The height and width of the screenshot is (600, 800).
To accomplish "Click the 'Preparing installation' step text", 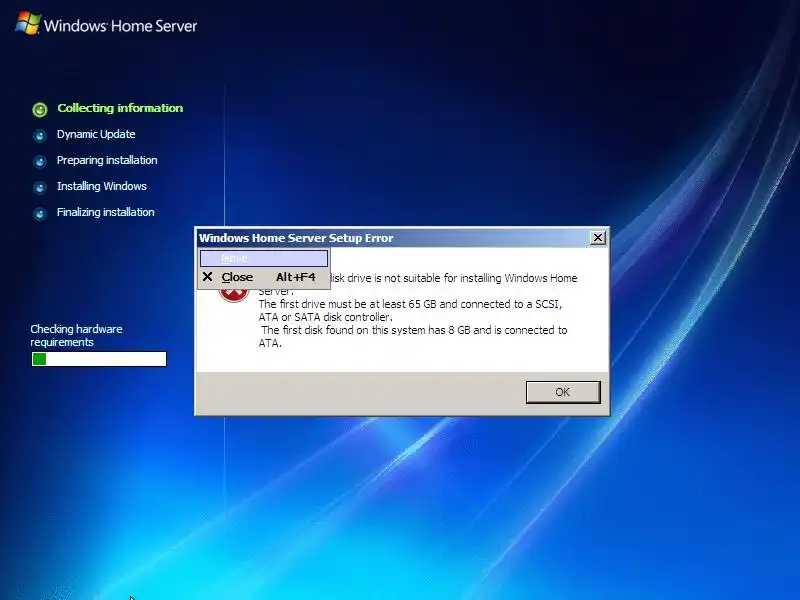I will coord(107,160).
